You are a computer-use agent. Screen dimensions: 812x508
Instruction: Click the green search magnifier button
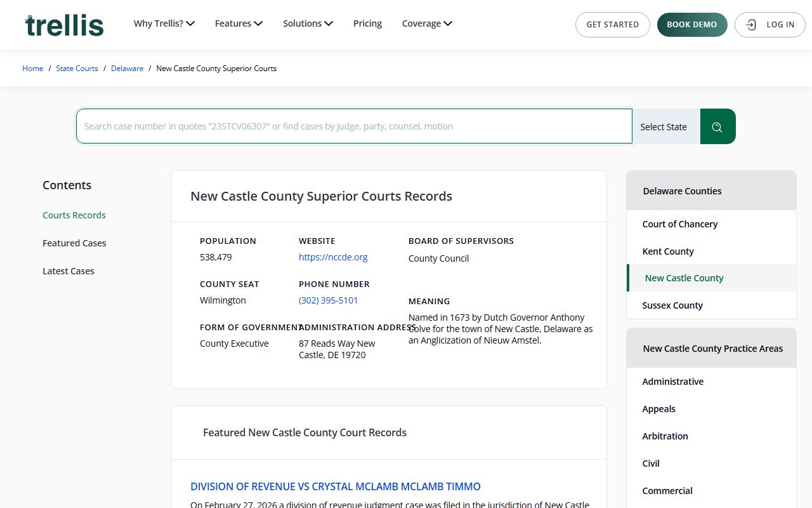pyautogui.click(x=717, y=126)
